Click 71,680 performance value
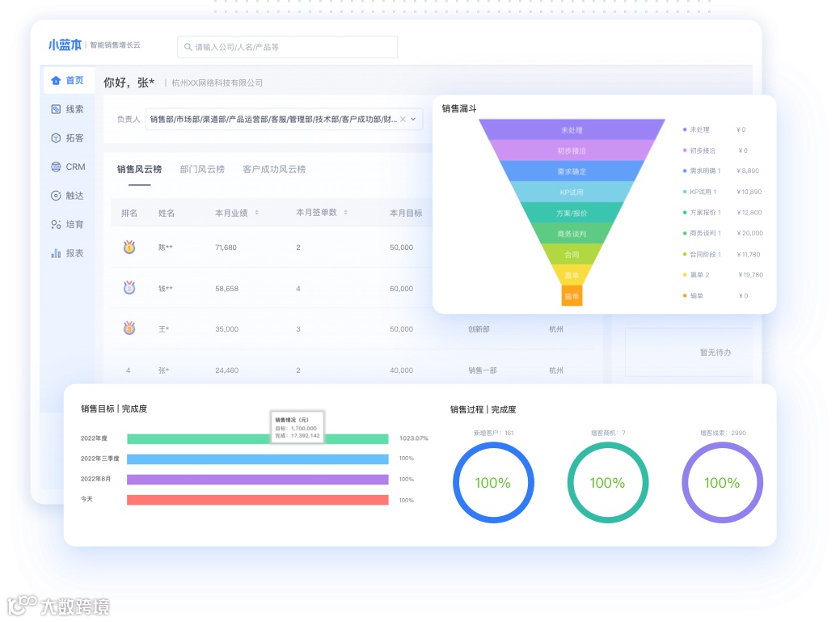This screenshot has width=840, height=622. pyautogui.click(x=226, y=248)
